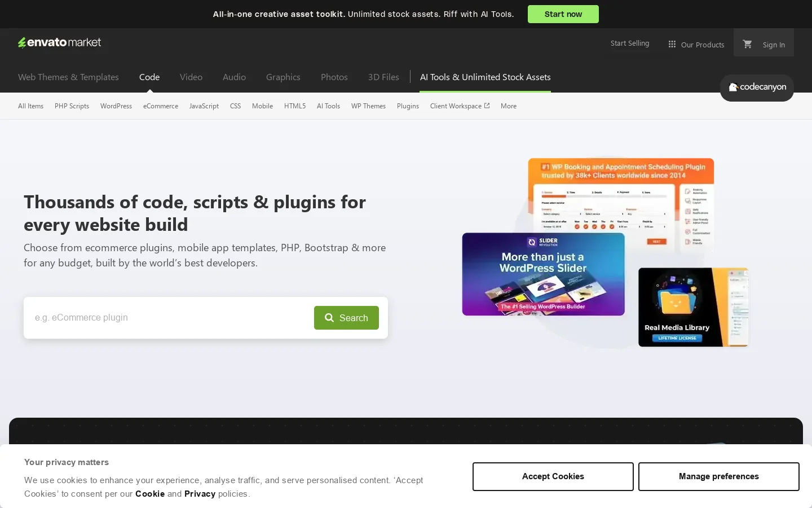Click the green Search button

click(346, 318)
